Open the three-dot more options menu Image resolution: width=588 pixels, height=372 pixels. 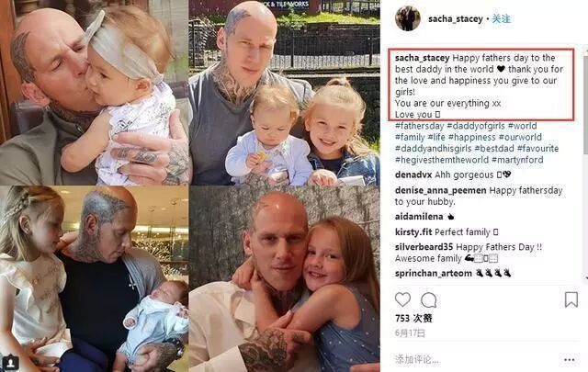pos(570,360)
